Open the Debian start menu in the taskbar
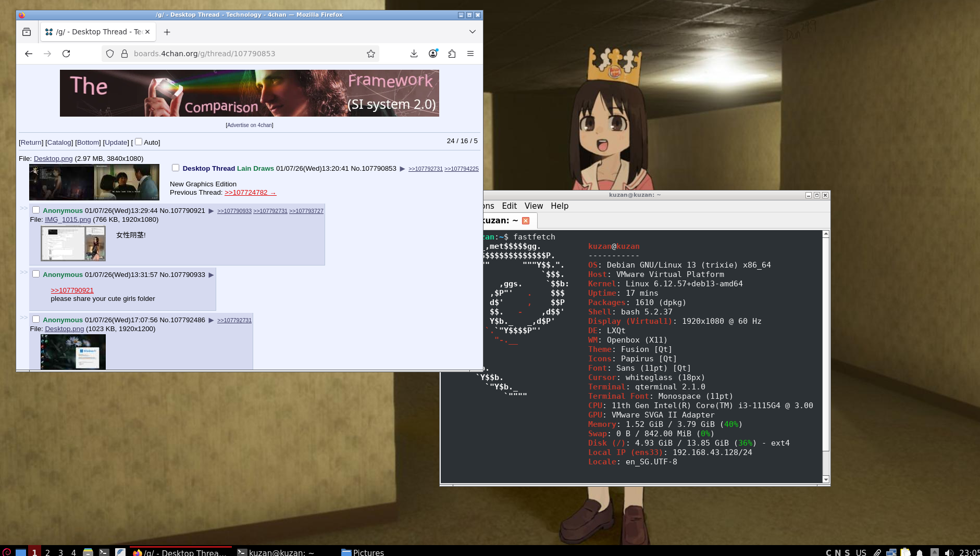Viewport: 980px width, 556px height. (7, 552)
